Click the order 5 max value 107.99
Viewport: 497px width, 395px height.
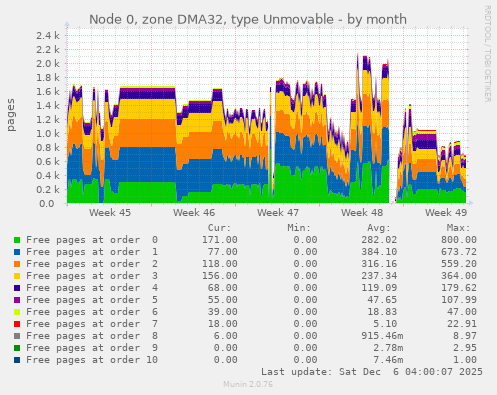click(x=459, y=300)
